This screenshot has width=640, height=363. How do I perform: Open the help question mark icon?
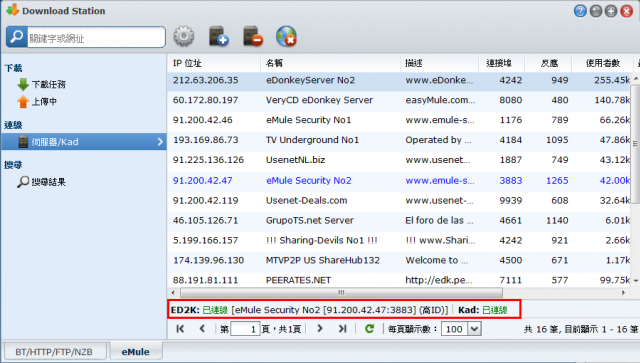[x=580, y=11]
